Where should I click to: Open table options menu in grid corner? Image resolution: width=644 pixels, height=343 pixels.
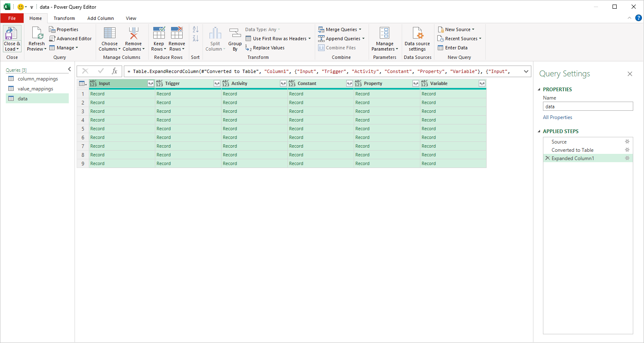click(83, 83)
